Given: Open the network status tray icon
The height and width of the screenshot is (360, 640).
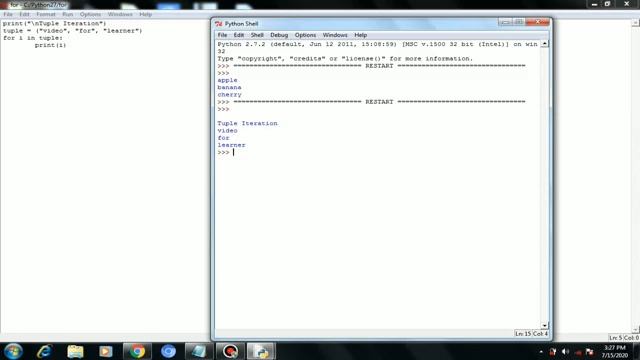Looking at the screenshot, I should point(578,352).
